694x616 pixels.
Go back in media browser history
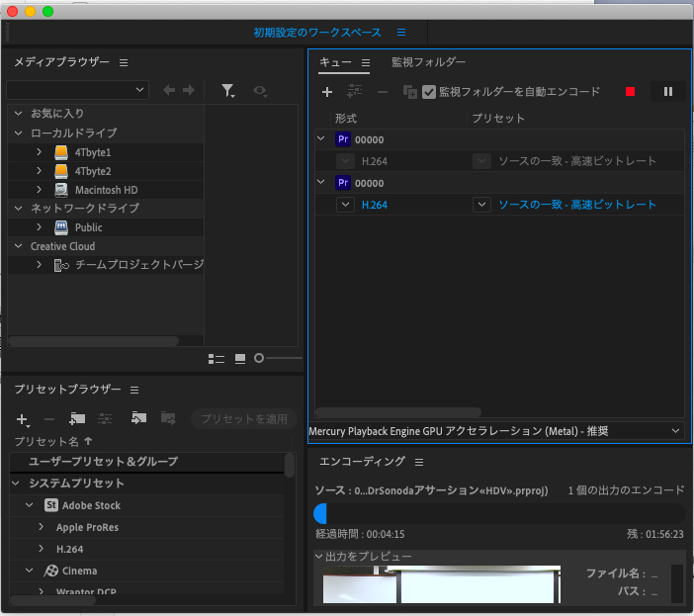[x=169, y=90]
